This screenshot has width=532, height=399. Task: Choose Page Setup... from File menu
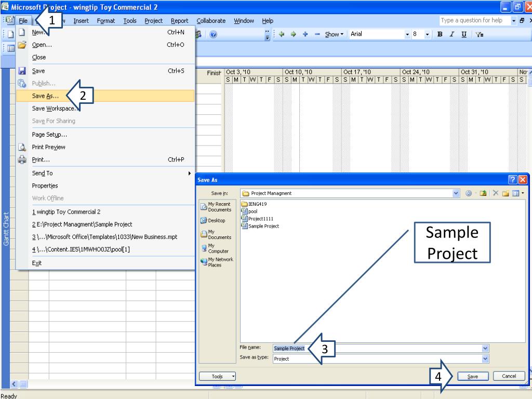[x=105, y=135]
